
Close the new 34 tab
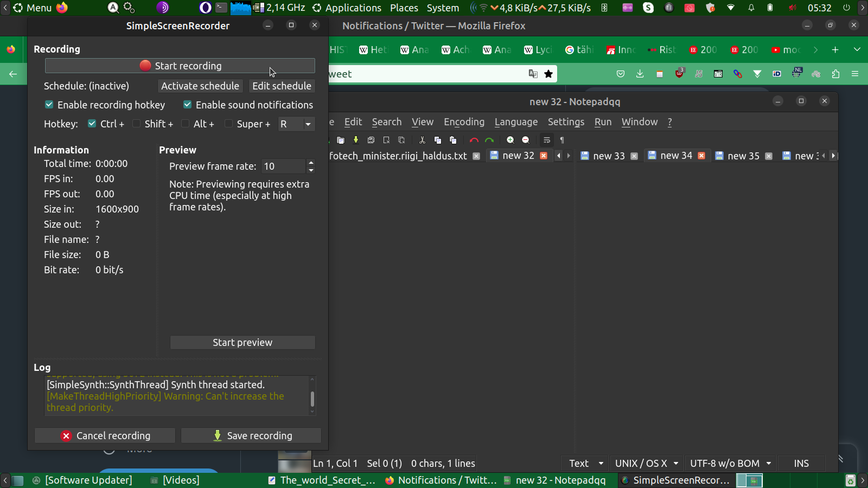(x=701, y=156)
